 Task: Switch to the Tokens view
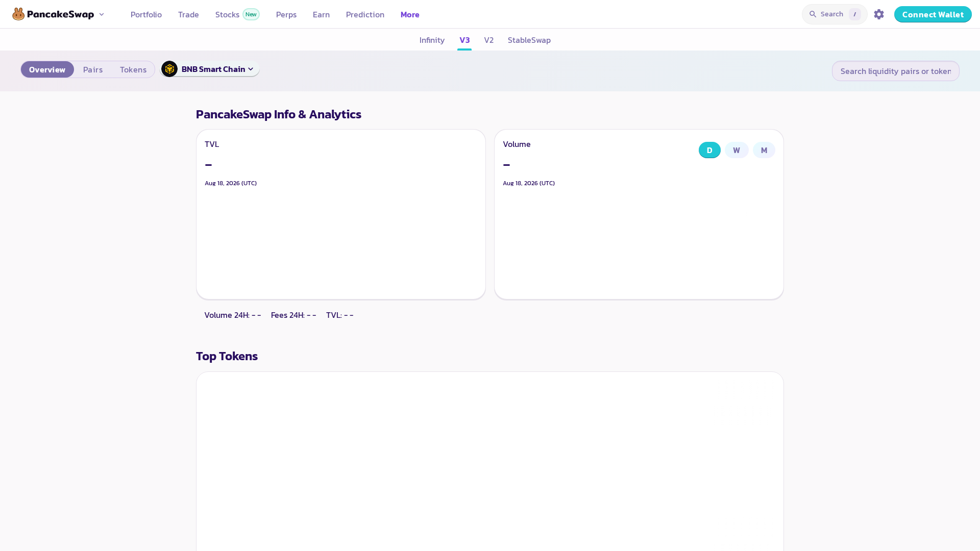(133, 69)
